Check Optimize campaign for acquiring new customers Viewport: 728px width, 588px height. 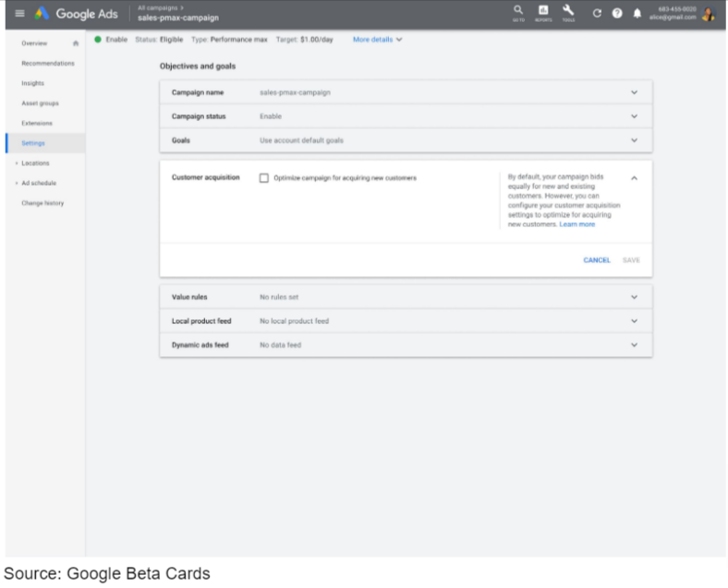[263, 178]
